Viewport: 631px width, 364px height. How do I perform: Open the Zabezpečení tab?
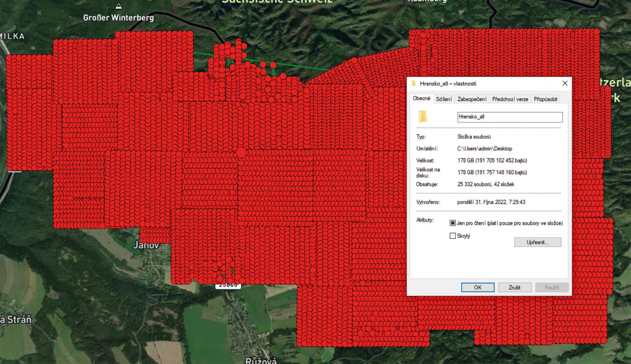coord(472,99)
